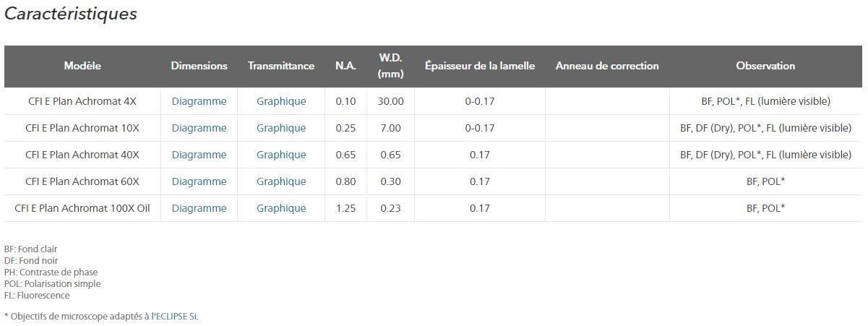Open Graphique link for Achromat 4X

tap(281, 101)
